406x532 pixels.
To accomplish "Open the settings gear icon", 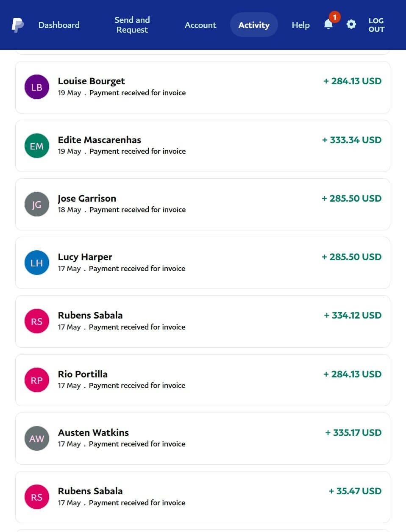I will [351, 25].
